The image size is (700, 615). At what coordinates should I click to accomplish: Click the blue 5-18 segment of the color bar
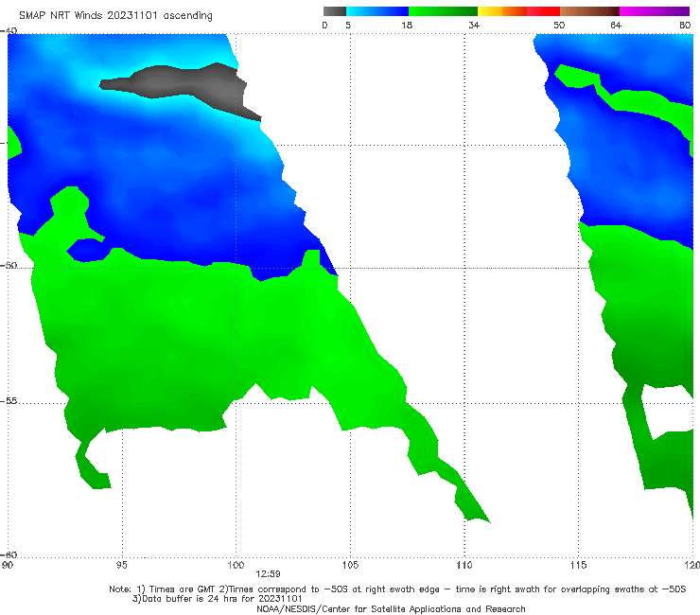377,11
